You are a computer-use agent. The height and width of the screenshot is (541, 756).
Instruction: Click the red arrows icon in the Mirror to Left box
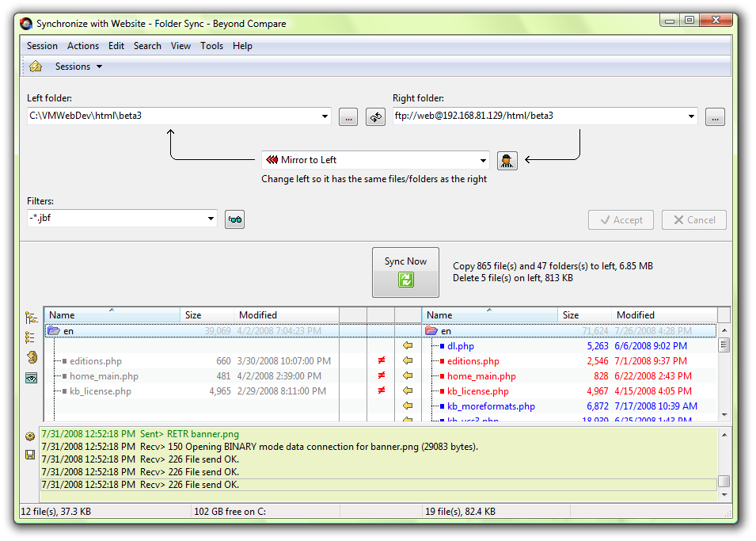pyautogui.click(x=272, y=160)
